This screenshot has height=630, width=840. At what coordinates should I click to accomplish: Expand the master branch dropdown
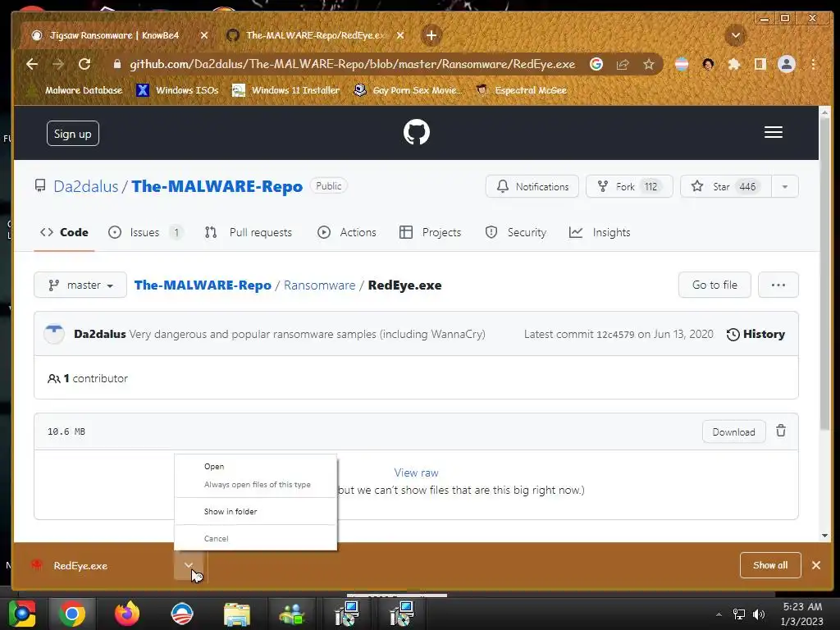(x=80, y=285)
